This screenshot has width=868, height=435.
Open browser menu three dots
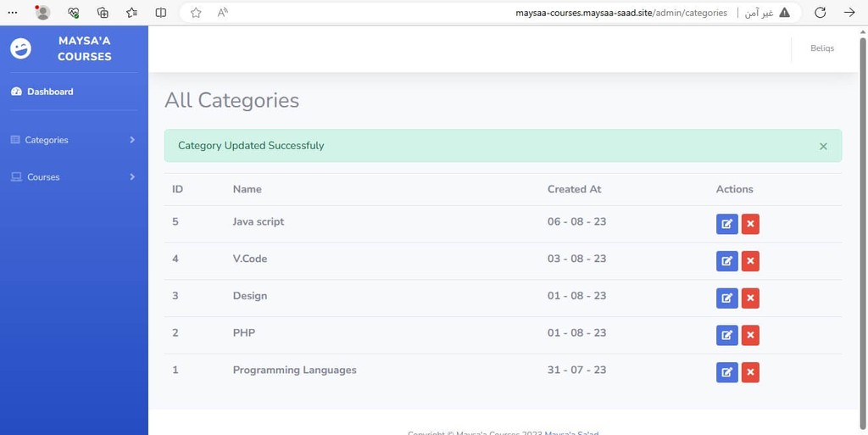[x=12, y=13]
